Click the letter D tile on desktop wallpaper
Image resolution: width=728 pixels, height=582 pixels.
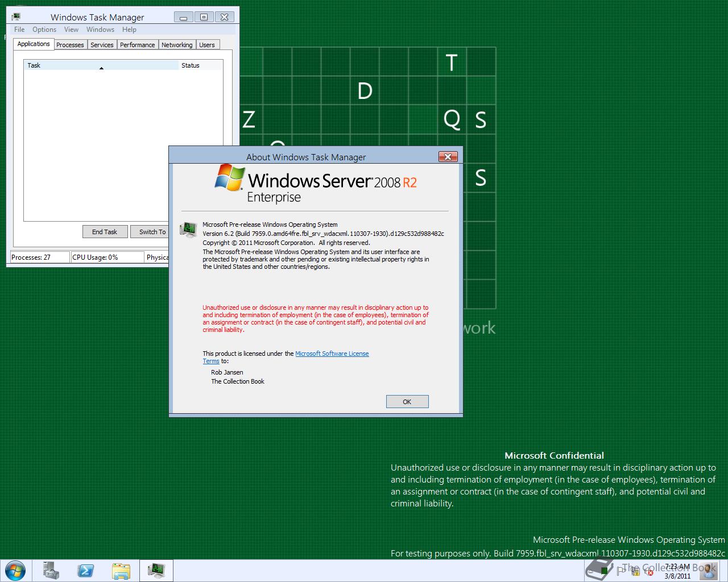(x=365, y=91)
